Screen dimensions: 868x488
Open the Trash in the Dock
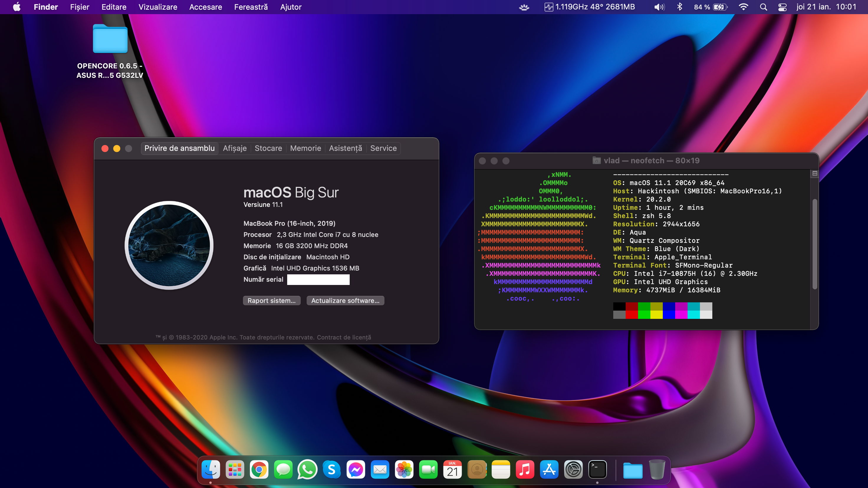657,469
